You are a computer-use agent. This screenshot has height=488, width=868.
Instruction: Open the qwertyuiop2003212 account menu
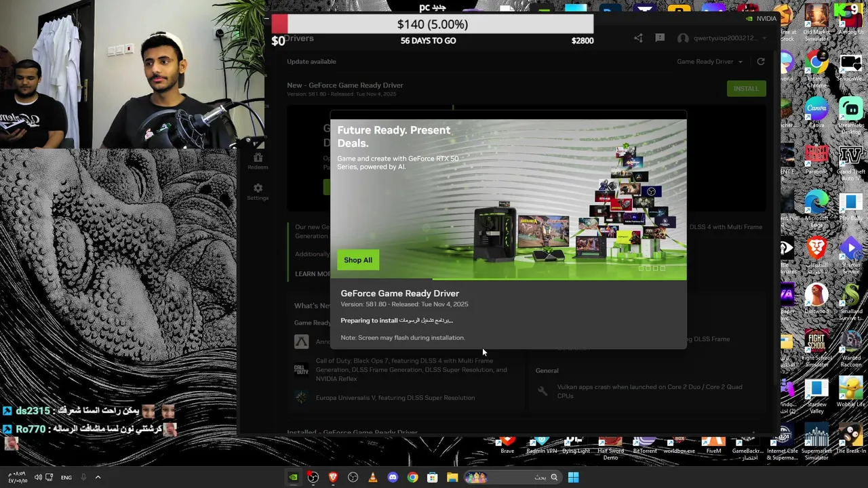[722, 39]
